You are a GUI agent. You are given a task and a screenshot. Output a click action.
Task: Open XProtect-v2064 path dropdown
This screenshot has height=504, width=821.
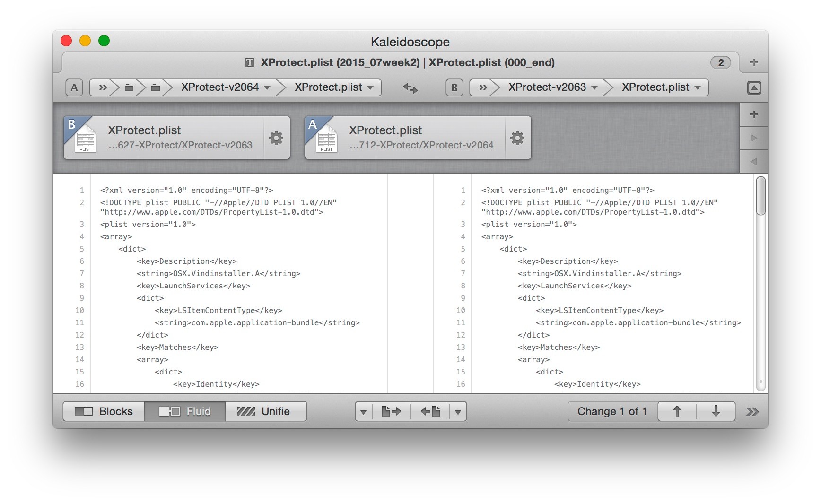point(226,87)
